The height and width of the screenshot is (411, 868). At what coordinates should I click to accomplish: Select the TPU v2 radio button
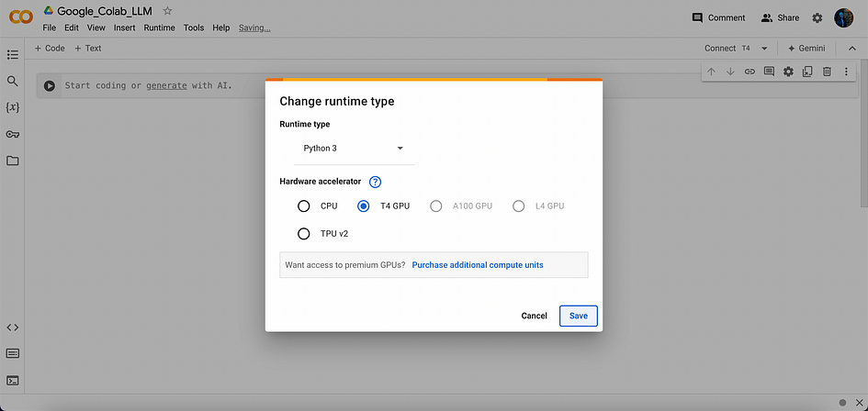point(303,233)
